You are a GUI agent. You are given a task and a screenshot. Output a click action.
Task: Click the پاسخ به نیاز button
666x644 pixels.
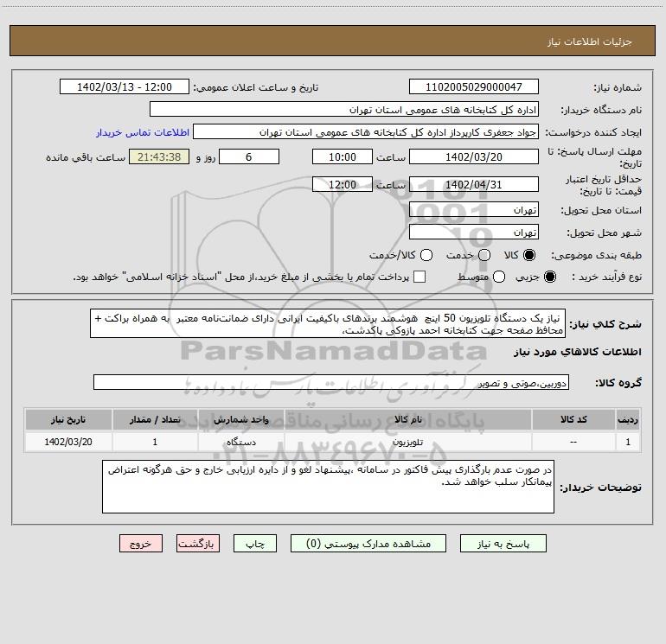(503, 544)
